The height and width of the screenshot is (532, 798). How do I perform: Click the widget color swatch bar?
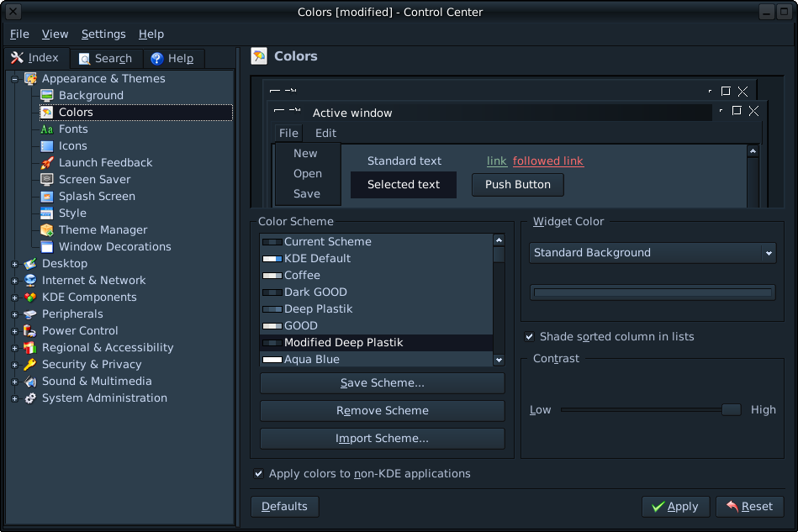click(x=653, y=292)
